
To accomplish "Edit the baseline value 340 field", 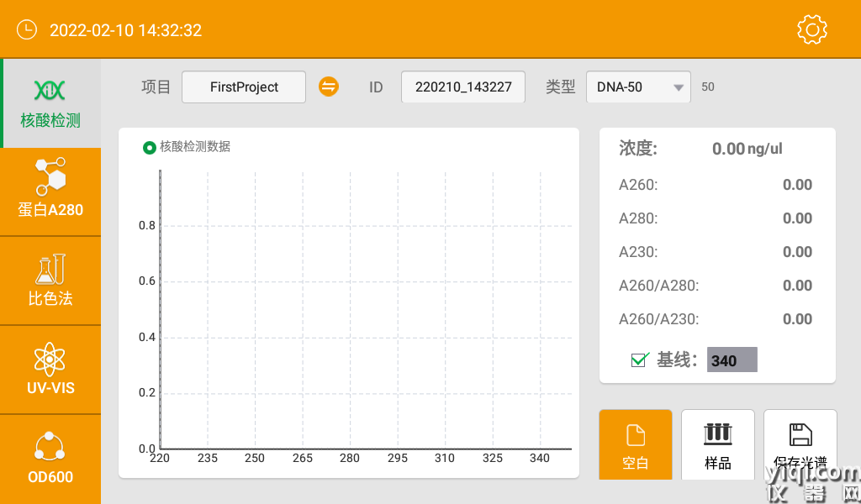I will coord(732,360).
